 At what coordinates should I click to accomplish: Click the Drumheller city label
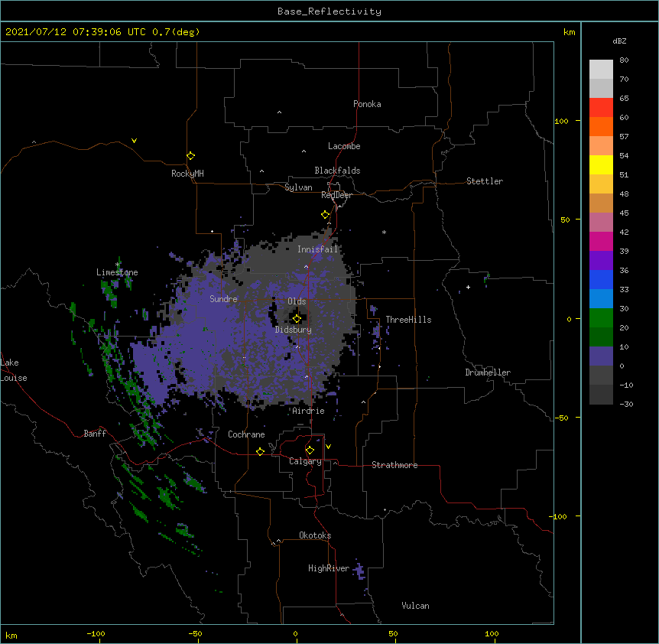pos(488,372)
